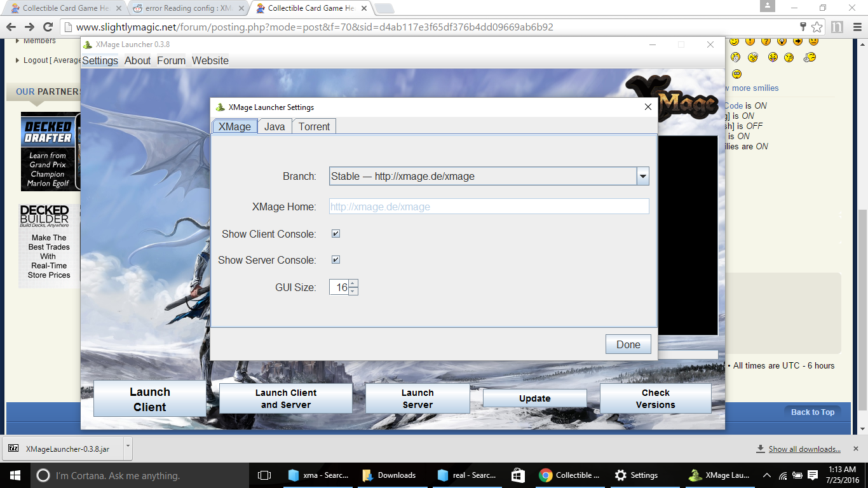Click the Cortana search box
The width and height of the screenshot is (868, 488).
[140, 475]
